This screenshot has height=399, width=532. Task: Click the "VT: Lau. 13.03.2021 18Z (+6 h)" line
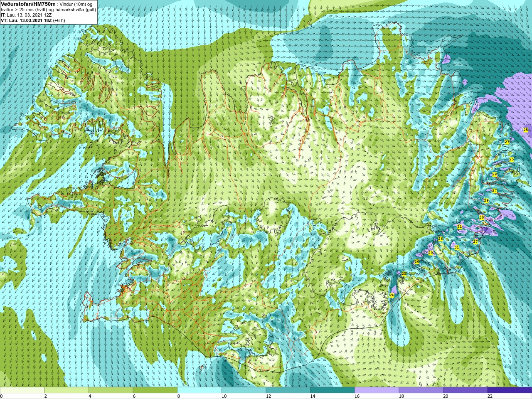pyautogui.click(x=33, y=20)
